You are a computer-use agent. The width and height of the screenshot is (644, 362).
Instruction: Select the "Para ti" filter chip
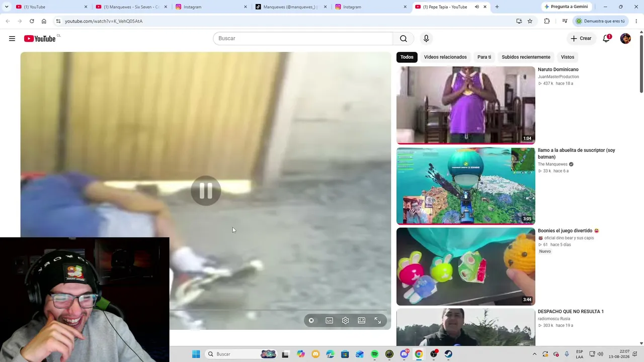coord(484,57)
